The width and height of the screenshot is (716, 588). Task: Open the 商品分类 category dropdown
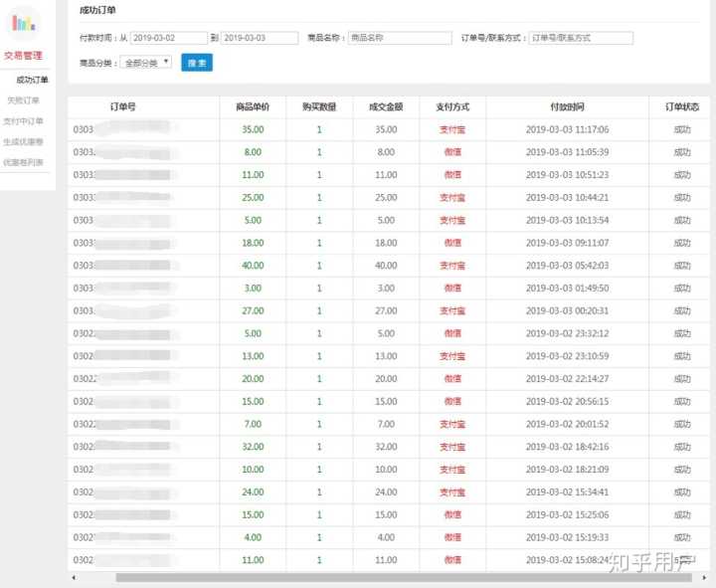click(x=145, y=62)
